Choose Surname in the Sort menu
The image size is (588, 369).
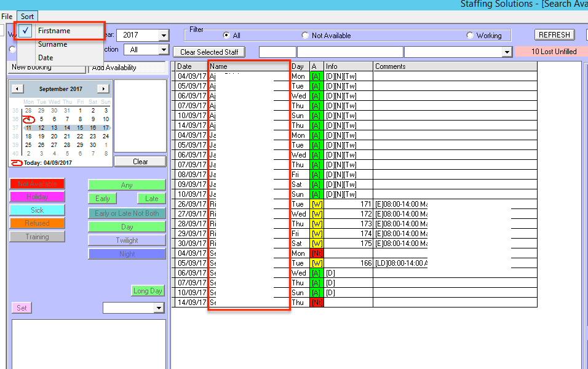click(52, 44)
